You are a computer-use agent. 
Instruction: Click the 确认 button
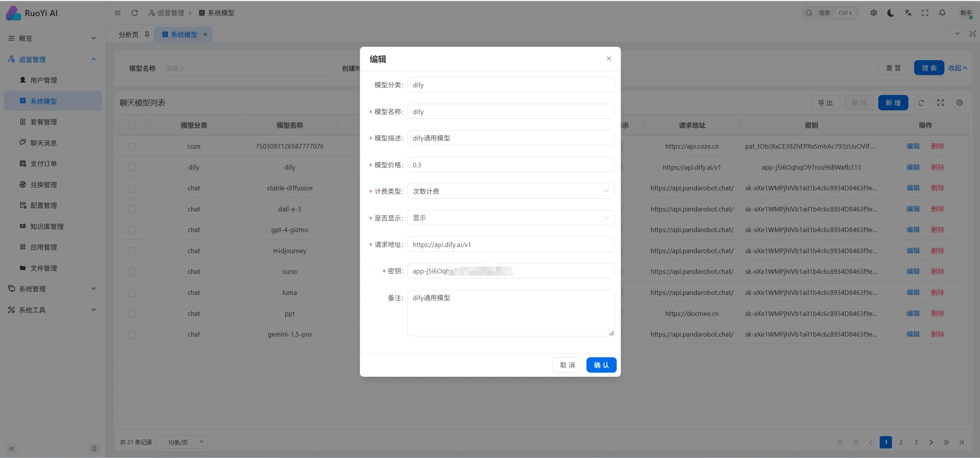(x=601, y=365)
